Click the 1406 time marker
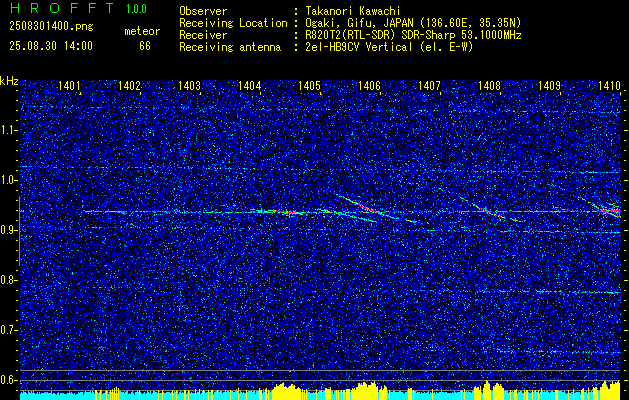Screen dimensions: 629x400 [x=369, y=85]
